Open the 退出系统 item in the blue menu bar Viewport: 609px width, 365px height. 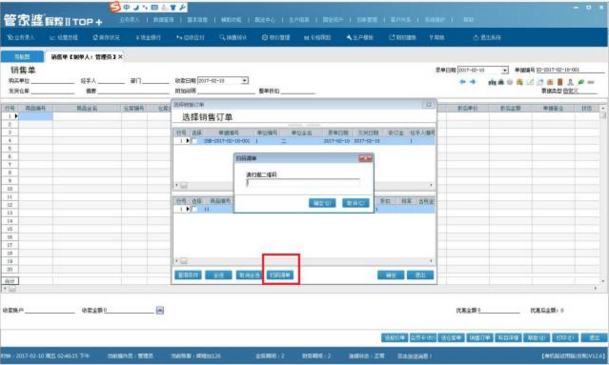point(487,38)
